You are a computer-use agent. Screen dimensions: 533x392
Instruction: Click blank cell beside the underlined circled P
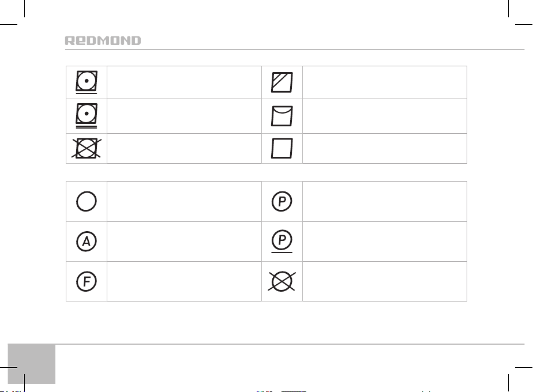pos(385,242)
